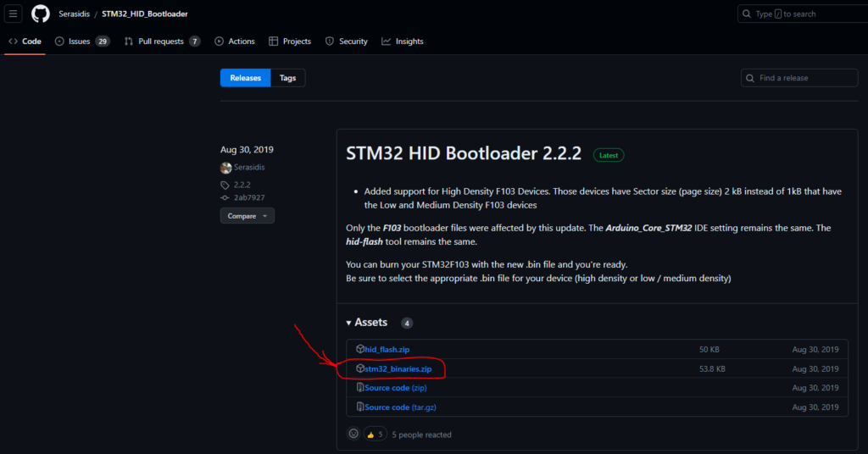Click the commit icon beside 2ab7927
Screen dimensions: 868x454
click(225, 197)
